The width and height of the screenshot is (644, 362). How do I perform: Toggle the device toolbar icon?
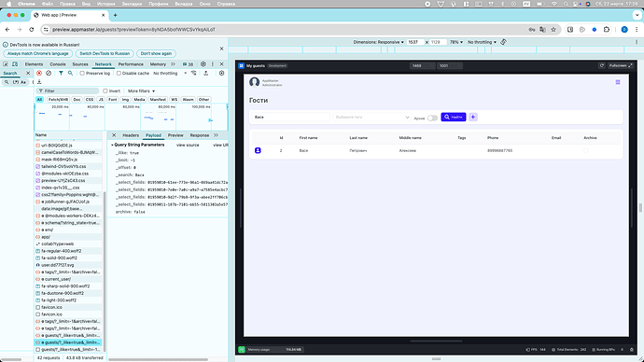(x=15, y=64)
